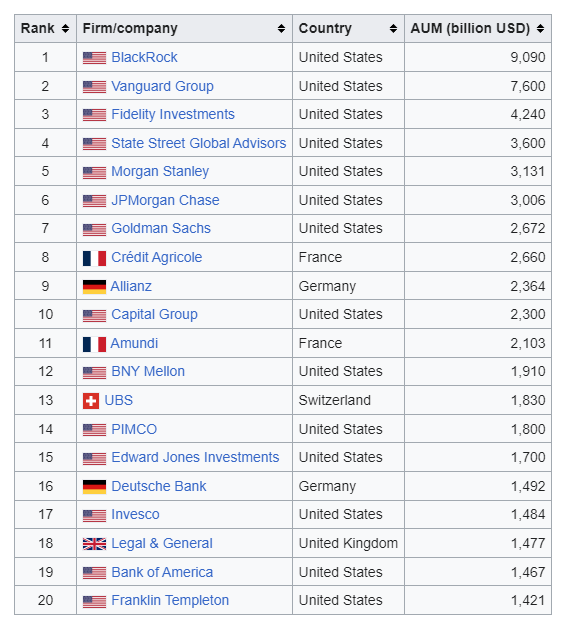Click the US flag beside Edward Jones Investments
The height and width of the screenshot is (625, 567).
click(x=94, y=458)
